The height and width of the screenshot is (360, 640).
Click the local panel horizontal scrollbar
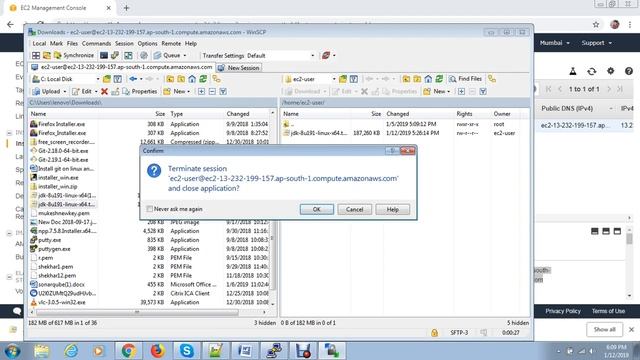pyautogui.click(x=137, y=312)
